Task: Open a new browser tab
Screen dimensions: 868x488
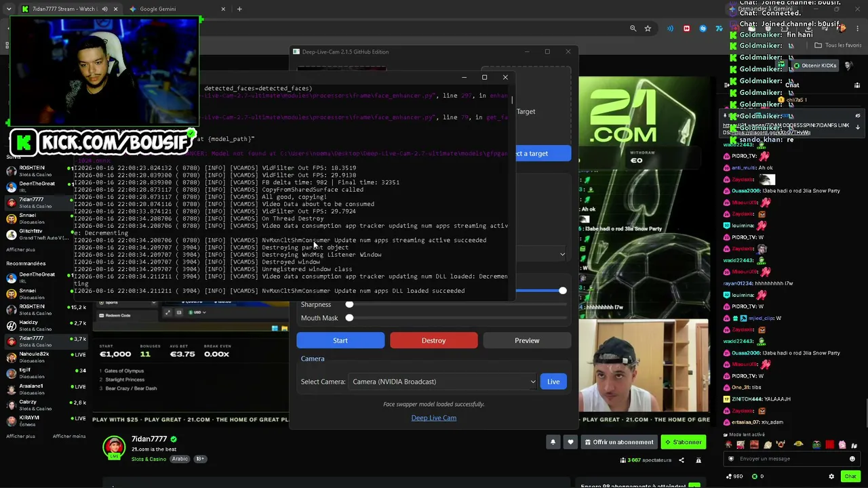Action: [239, 9]
